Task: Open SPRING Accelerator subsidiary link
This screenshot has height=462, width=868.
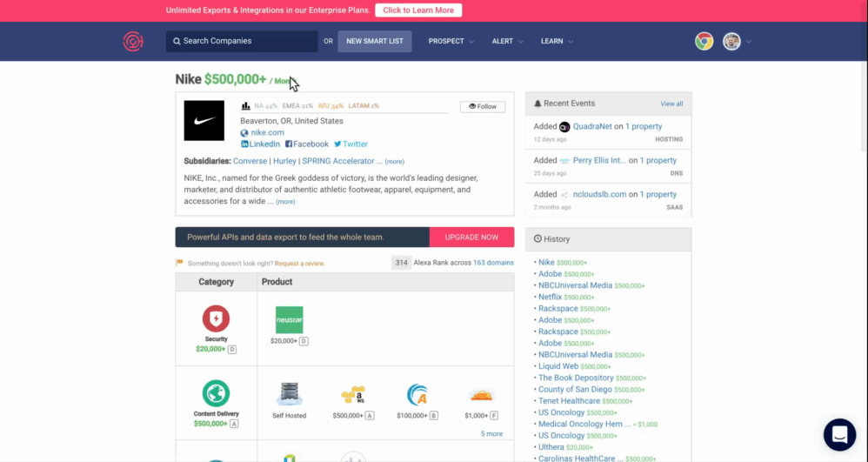Action: click(338, 161)
